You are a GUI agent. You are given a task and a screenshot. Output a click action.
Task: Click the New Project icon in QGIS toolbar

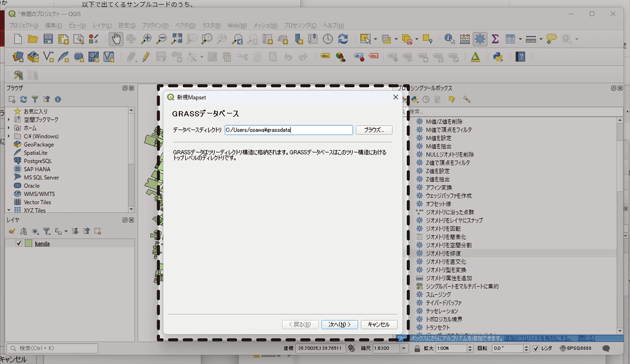tap(18, 39)
